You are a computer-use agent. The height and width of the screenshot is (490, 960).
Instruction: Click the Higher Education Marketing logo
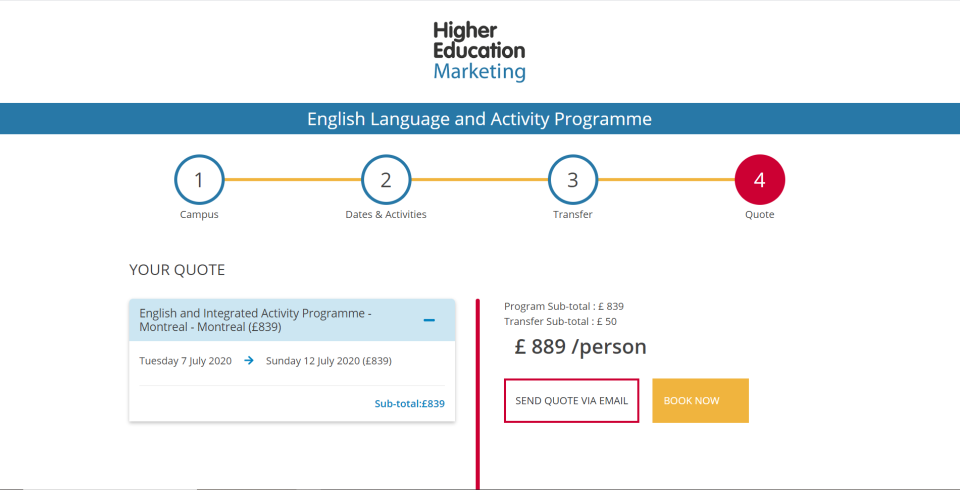(x=479, y=51)
